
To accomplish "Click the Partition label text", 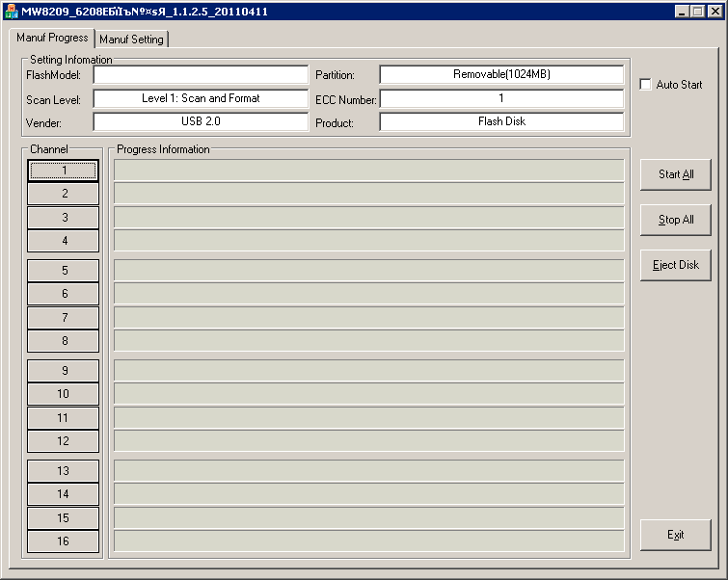I will tap(335, 75).
